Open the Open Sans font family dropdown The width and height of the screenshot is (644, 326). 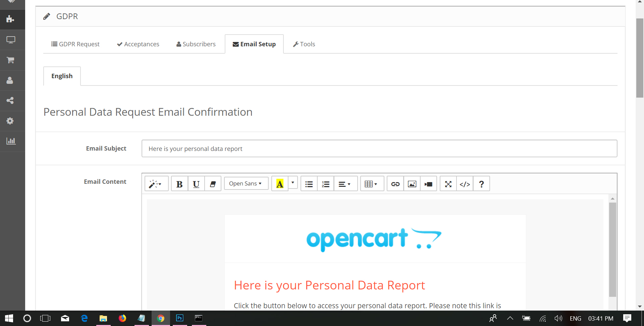tap(246, 183)
